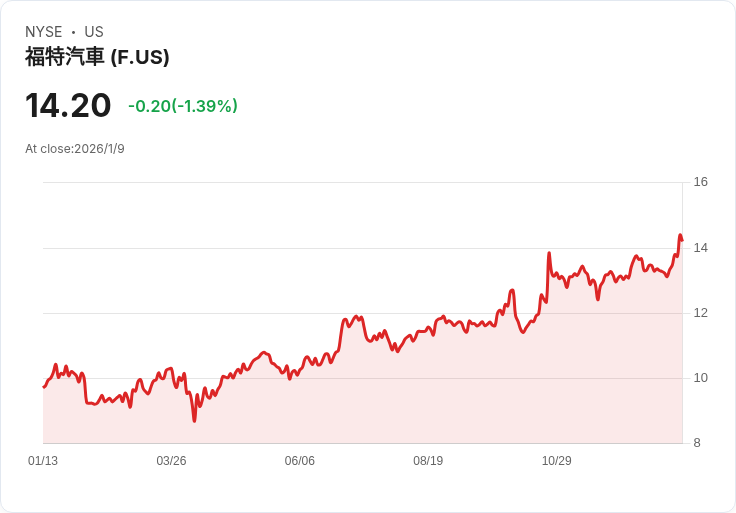Image resolution: width=736 pixels, height=513 pixels.
Task: Click the chart's lowest dip below 9
Action: (195, 420)
